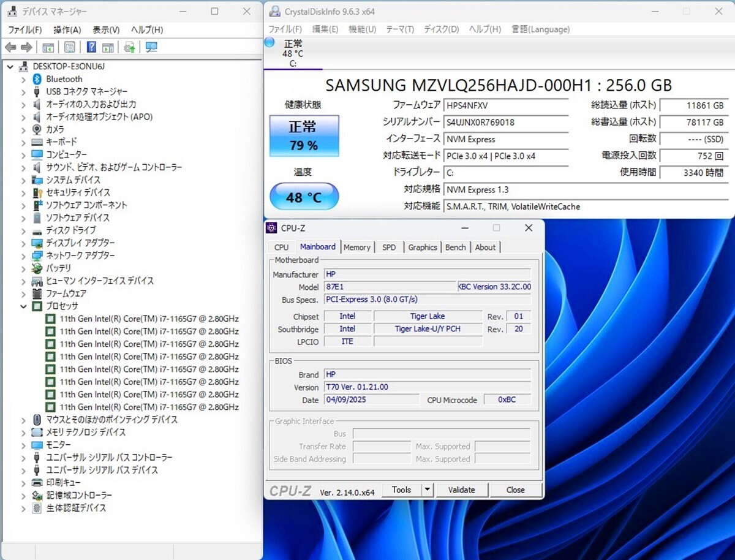This screenshot has width=735, height=560.
Task: Click the firmware category icon
Action: 37,293
